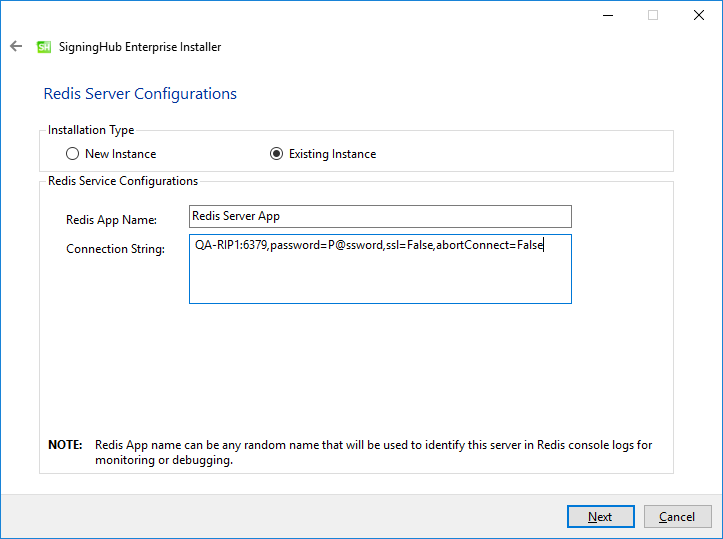Cancel the installation
This screenshot has height=539, width=723.
tap(677, 516)
